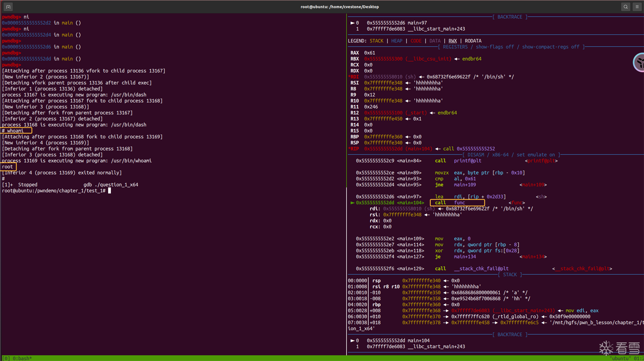Click the floating round icon on right edge
Screen dimensions: 644x361
[x=639, y=63]
